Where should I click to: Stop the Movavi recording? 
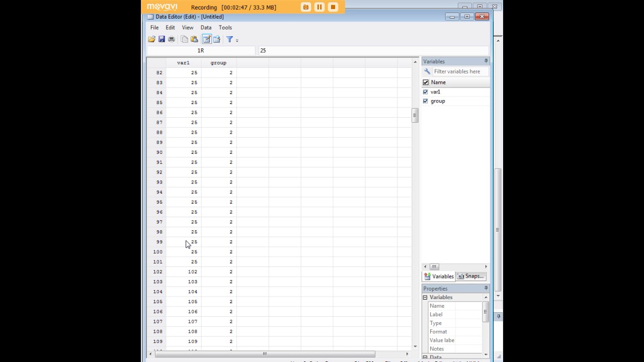[x=333, y=7]
